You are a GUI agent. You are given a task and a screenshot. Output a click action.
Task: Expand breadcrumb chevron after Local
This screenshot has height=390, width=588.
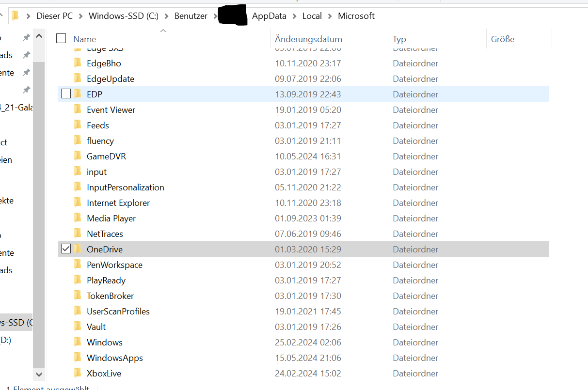point(330,16)
